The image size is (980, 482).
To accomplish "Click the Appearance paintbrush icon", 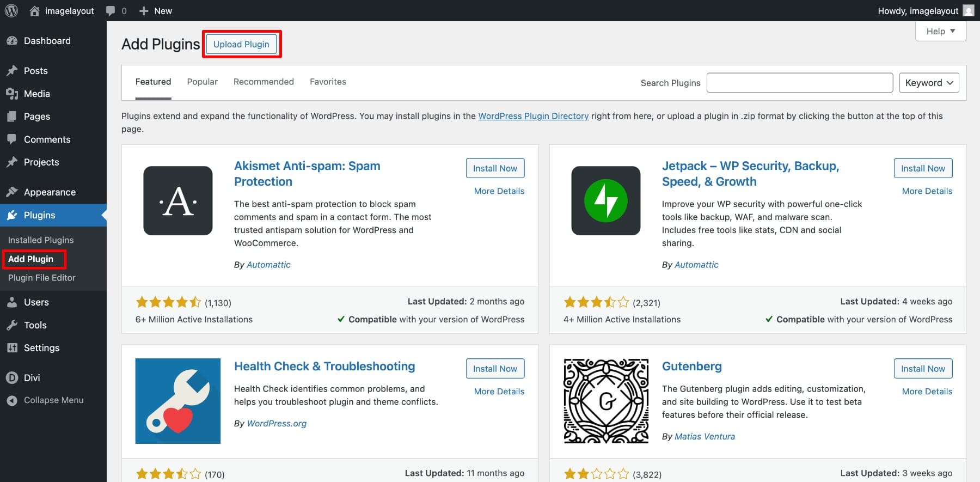I will pyautogui.click(x=12, y=192).
